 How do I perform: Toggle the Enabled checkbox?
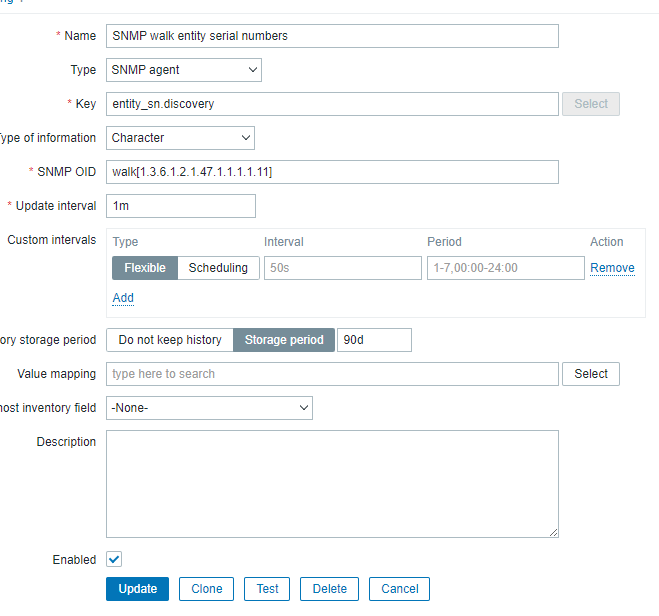114,560
